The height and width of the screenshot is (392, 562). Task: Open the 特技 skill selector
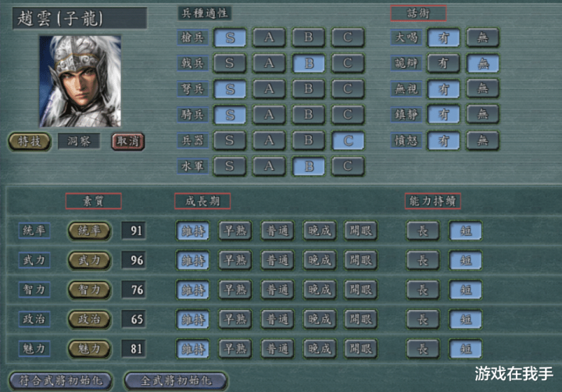(x=30, y=141)
